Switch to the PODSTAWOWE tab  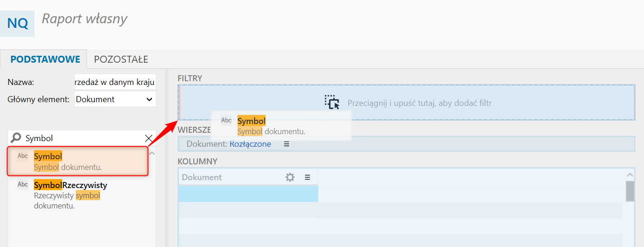pos(45,59)
